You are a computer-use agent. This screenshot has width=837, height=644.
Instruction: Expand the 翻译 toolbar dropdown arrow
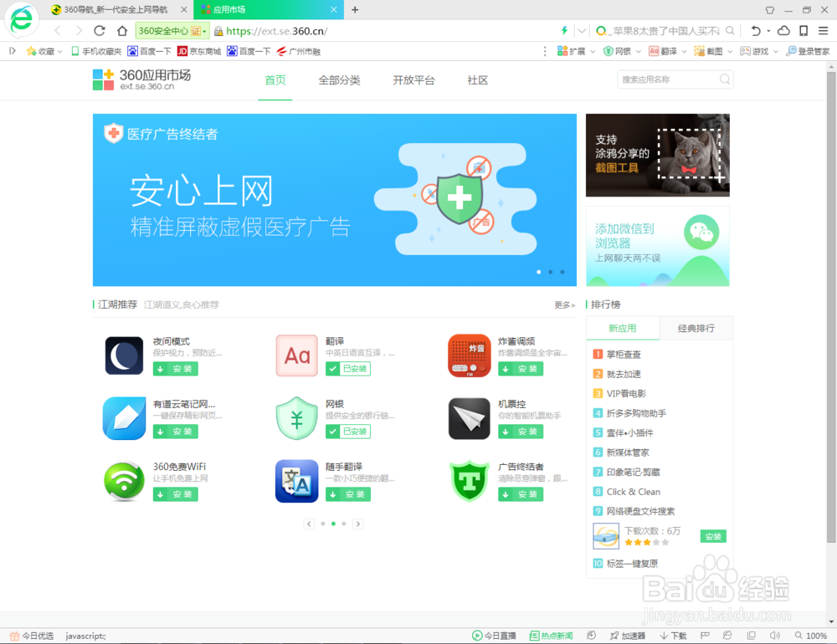pos(685,52)
